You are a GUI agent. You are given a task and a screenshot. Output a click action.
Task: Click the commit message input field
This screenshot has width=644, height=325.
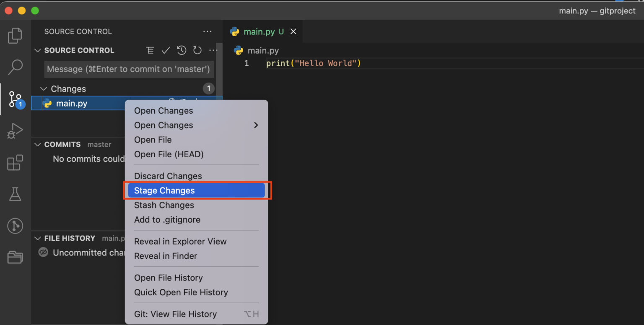129,69
